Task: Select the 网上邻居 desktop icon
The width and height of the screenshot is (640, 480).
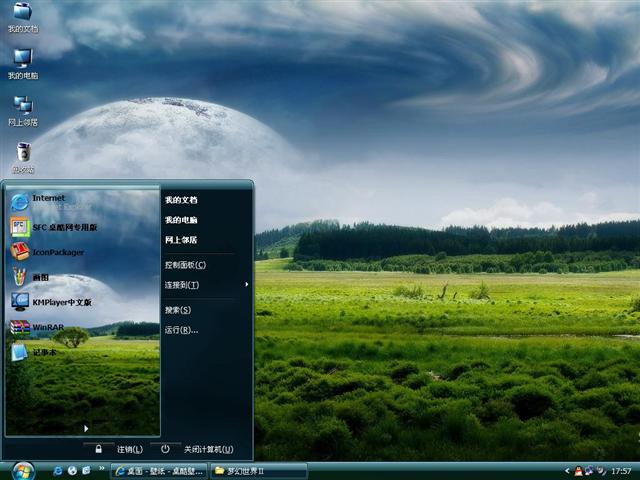Action: [x=23, y=111]
